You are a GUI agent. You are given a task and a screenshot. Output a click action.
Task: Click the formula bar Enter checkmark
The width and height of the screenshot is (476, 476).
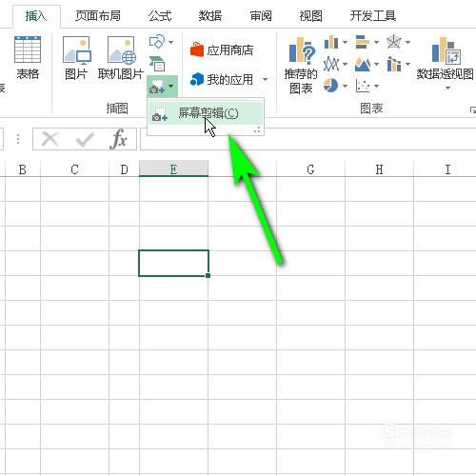pos(85,139)
